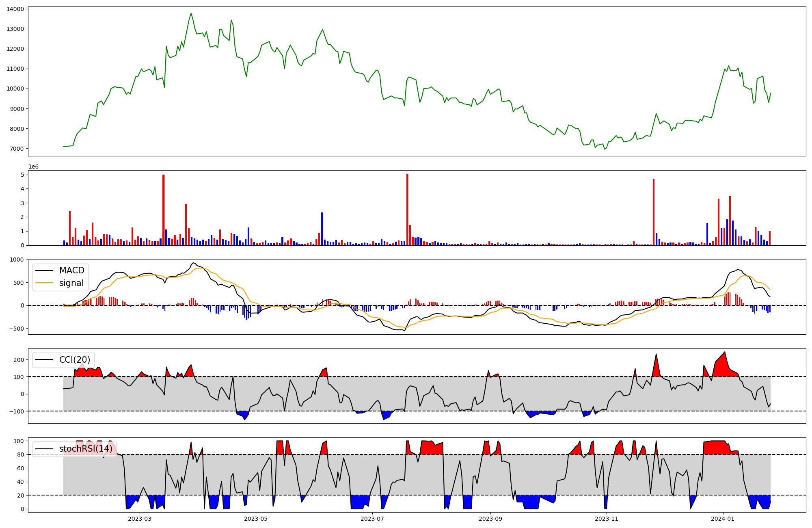Click the 2023-03 date axis tick label
The image size is (812, 528).
point(139,519)
